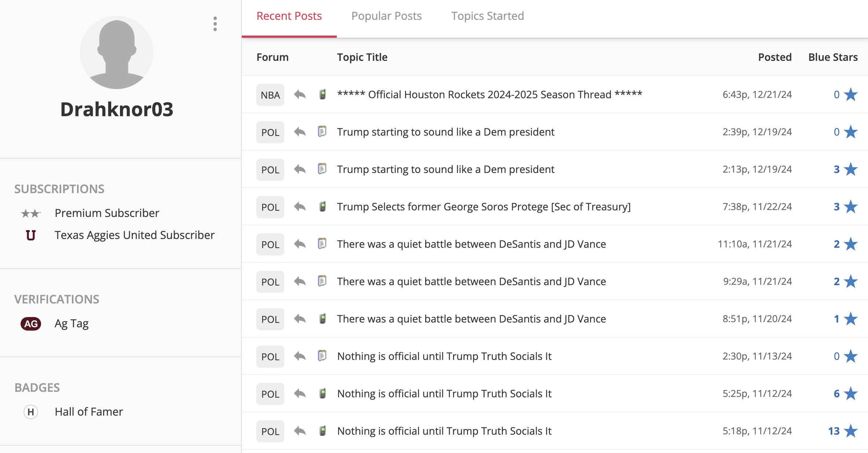This screenshot has height=453, width=868.
Task: Switch to the Topics Started tab
Action: click(x=487, y=16)
